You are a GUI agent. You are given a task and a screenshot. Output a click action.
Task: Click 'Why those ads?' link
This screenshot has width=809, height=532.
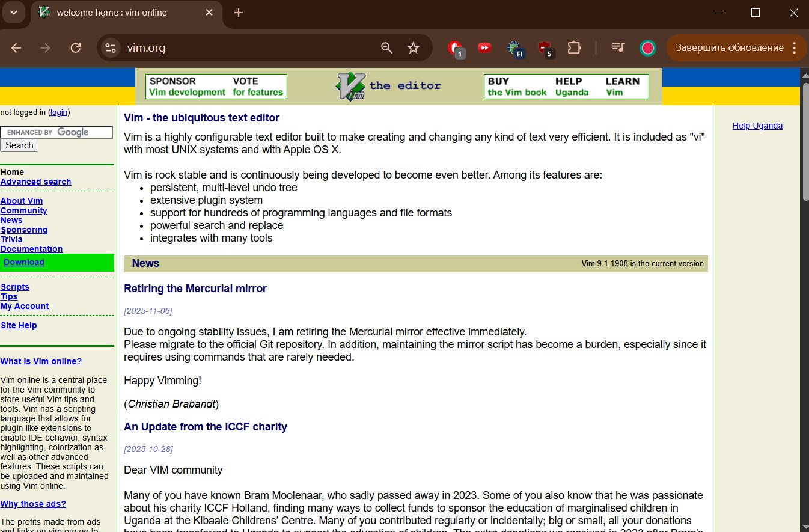click(x=33, y=504)
